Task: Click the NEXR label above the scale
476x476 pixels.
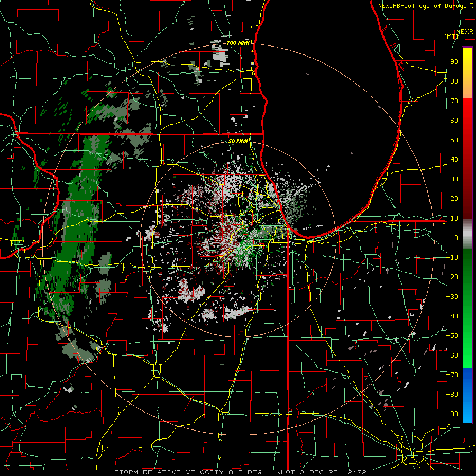Action: tap(464, 32)
